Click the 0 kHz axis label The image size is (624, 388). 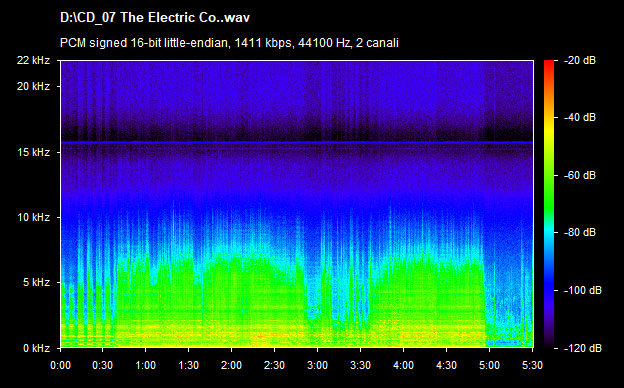point(36,348)
